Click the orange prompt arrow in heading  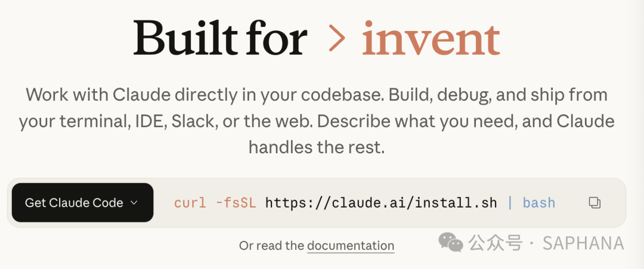[338, 39]
